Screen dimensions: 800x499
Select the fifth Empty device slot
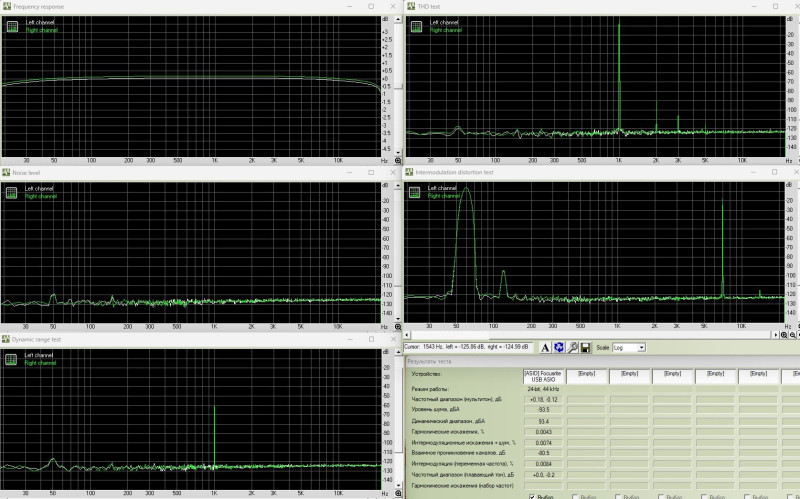(758, 377)
